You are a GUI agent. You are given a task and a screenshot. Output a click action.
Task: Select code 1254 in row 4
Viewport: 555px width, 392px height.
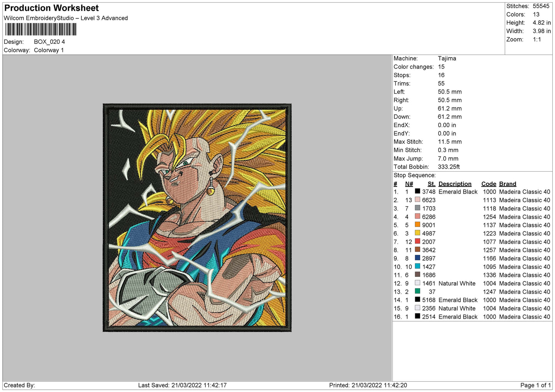pos(490,217)
